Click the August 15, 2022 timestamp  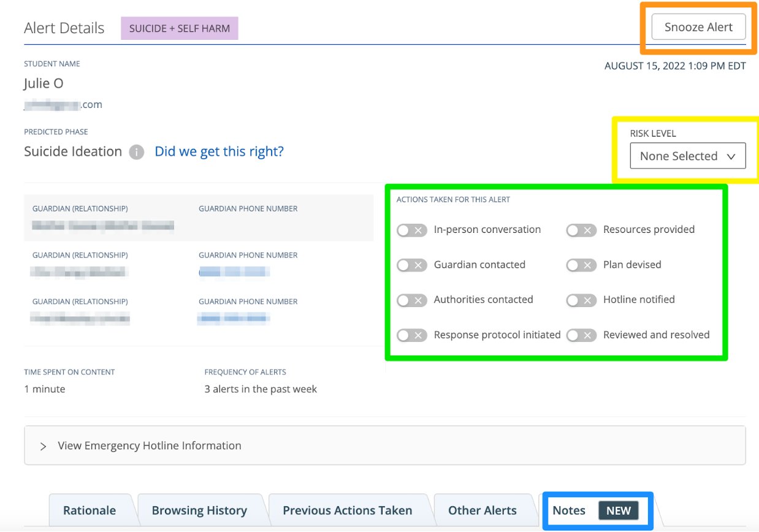click(675, 66)
